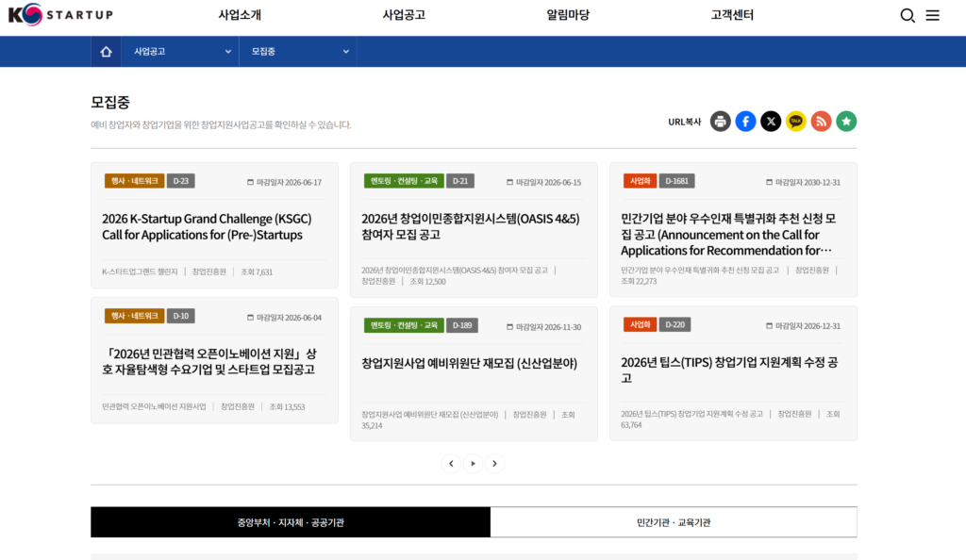Open the search magnifier icon
This screenshot has width=966, height=560.
[x=907, y=15]
